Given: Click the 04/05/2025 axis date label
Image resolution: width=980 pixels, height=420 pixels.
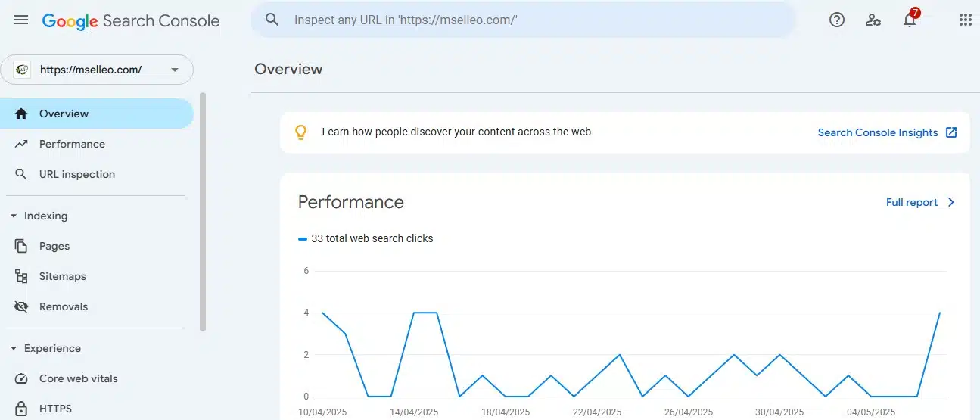Looking at the screenshot, I should pyautogui.click(x=871, y=412).
